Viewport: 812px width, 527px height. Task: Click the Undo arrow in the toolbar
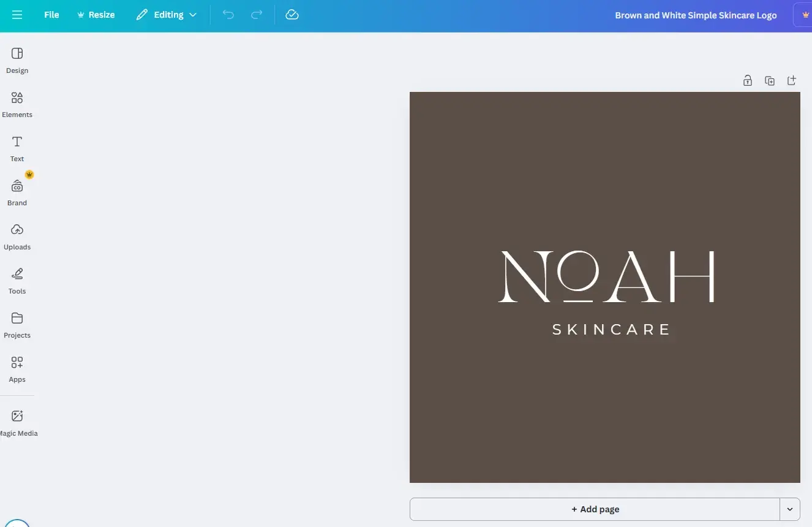(x=228, y=15)
